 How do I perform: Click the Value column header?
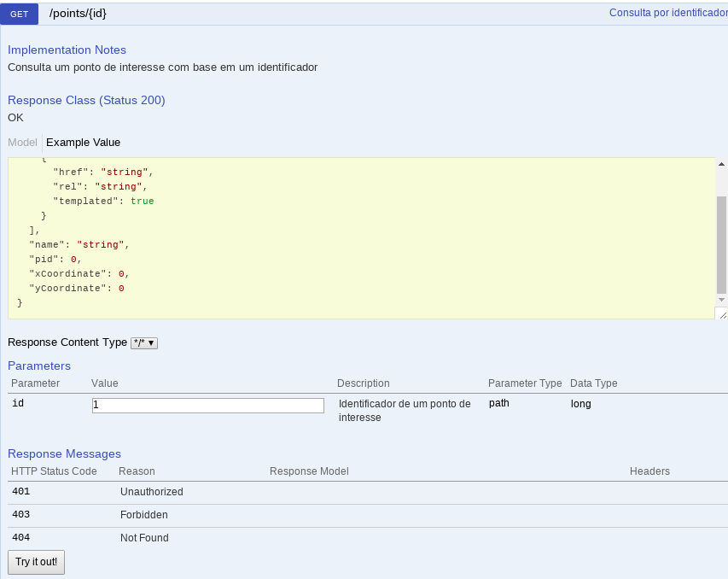pos(104,383)
